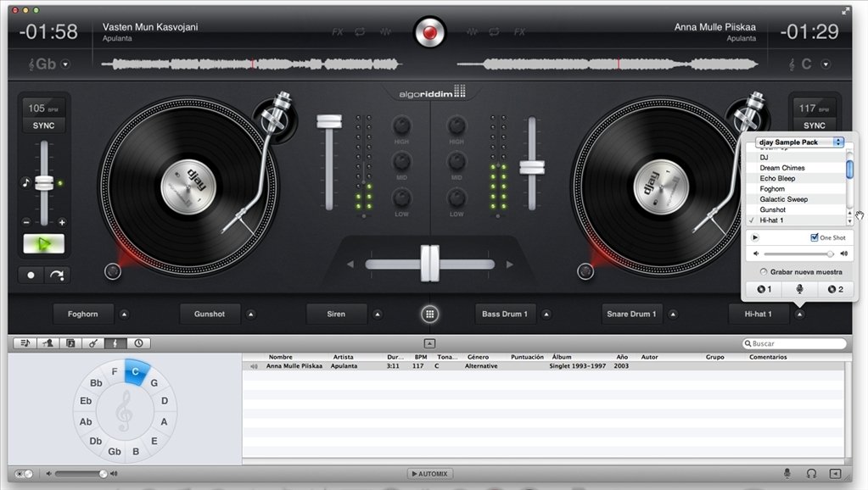Open the sampler grid button

click(429, 315)
